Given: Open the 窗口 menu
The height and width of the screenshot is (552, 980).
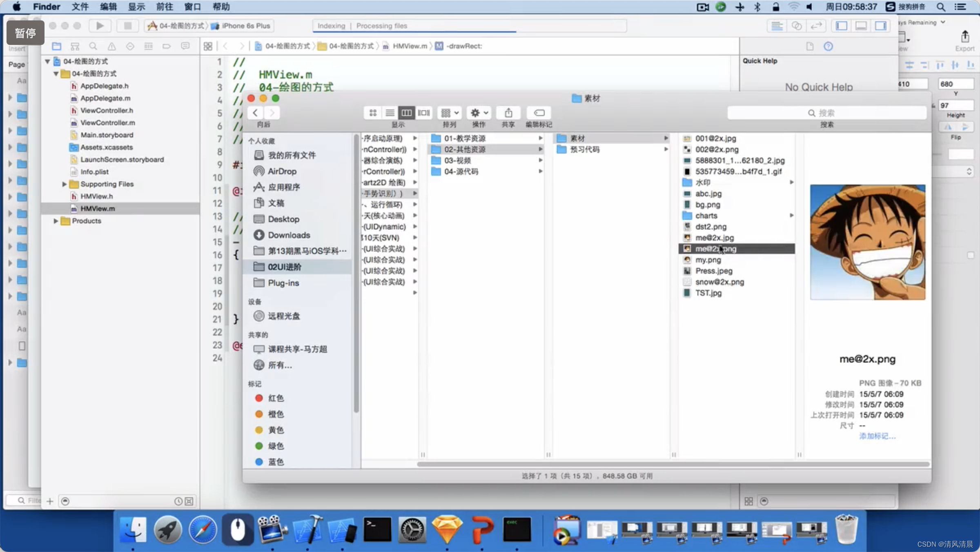Looking at the screenshot, I should tap(193, 7).
